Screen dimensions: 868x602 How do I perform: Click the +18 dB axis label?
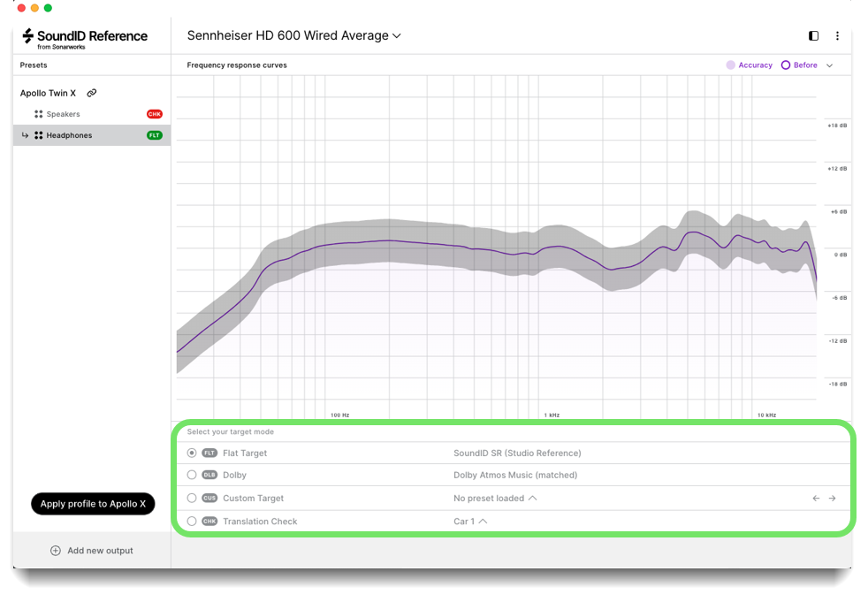coord(837,126)
